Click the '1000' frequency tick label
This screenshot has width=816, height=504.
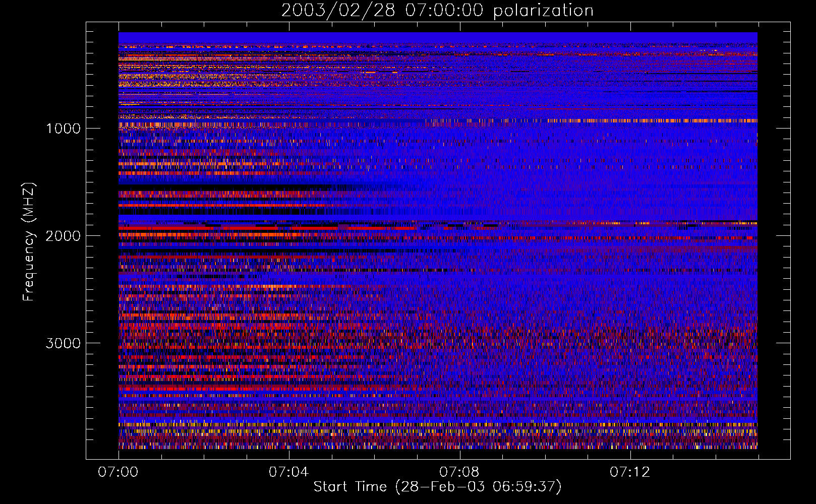click(x=63, y=129)
